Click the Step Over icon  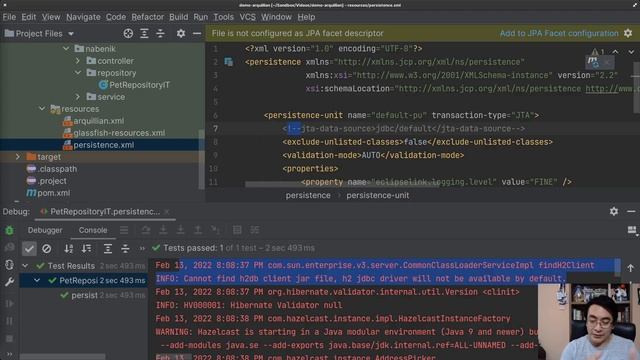pyautogui.click(x=146, y=230)
